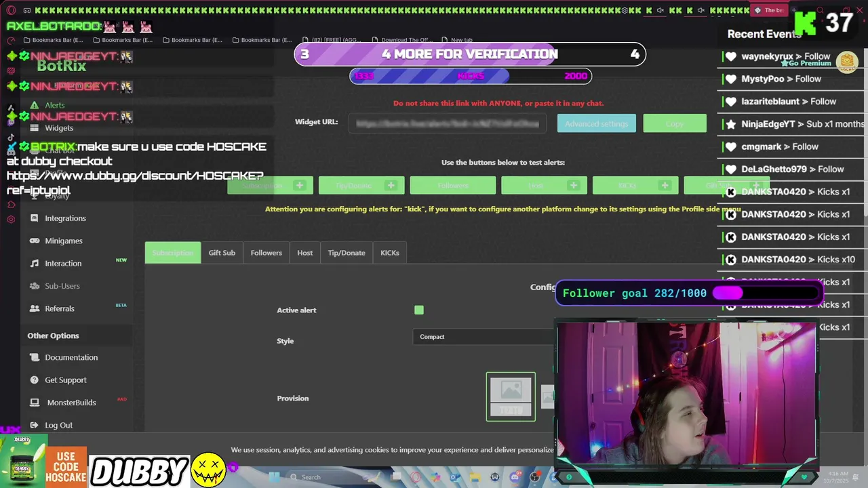
Task: Click the Gift Sub test alert button
Action: tap(726, 185)
